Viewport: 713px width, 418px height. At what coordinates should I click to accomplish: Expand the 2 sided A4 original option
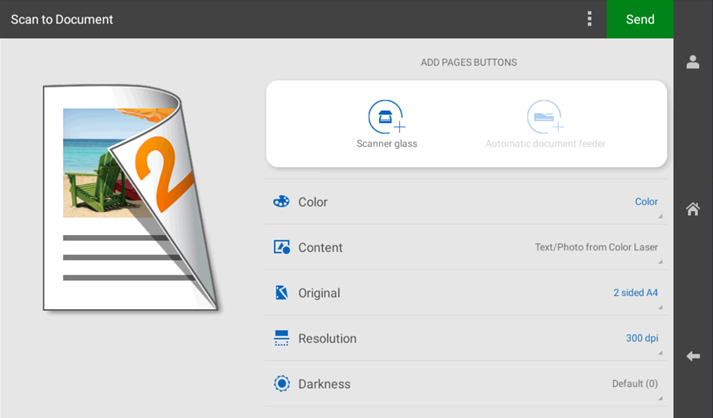[x=635, y=293]
